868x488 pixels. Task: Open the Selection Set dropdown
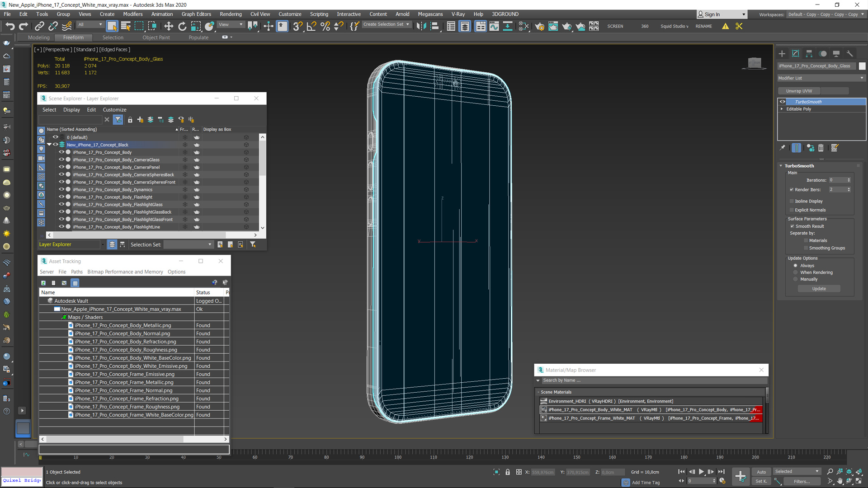tap(188, 244)
